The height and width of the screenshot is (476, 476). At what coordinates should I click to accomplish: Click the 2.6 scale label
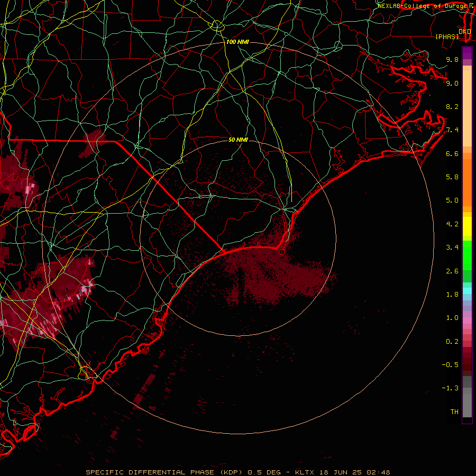452,271
